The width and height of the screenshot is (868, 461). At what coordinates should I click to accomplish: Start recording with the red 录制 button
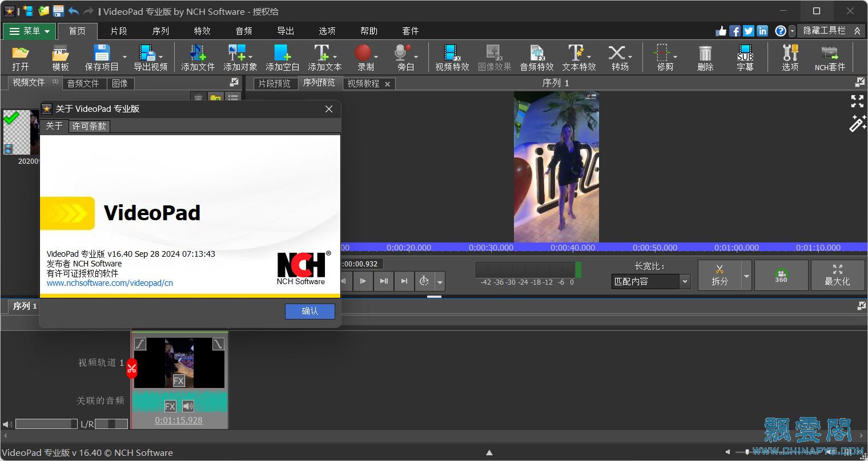[363, 52]
